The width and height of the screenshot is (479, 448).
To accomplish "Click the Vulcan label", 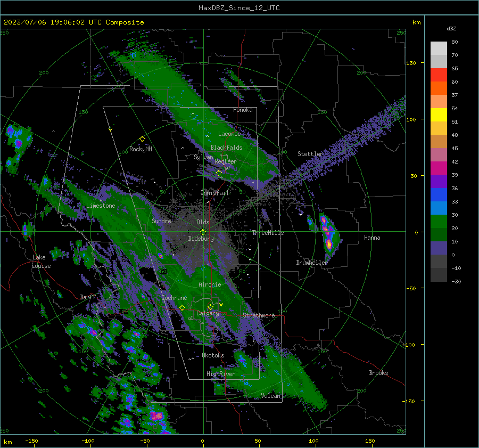I will [270, 396].
